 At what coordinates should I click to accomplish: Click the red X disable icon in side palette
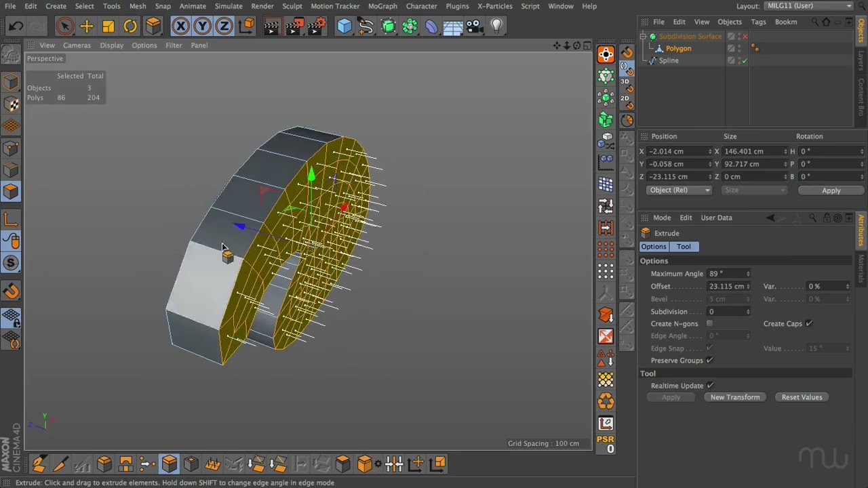pos(606,337)
